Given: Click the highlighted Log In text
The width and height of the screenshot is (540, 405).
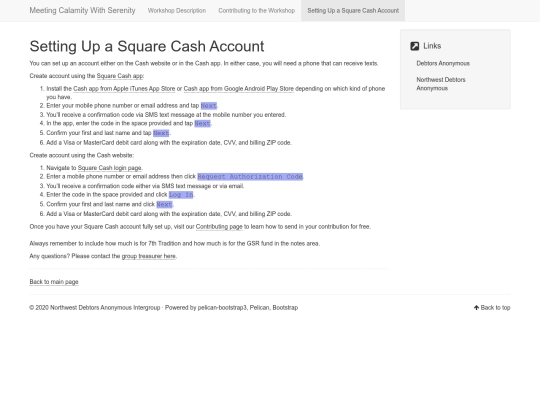Looking at the screenshot, I should point(181,195).
